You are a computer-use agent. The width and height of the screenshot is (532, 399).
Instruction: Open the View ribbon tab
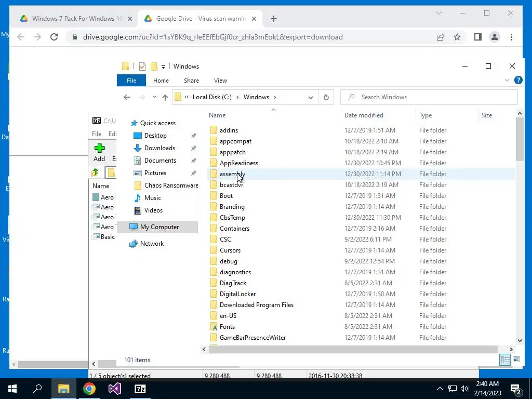pos(220,81)
